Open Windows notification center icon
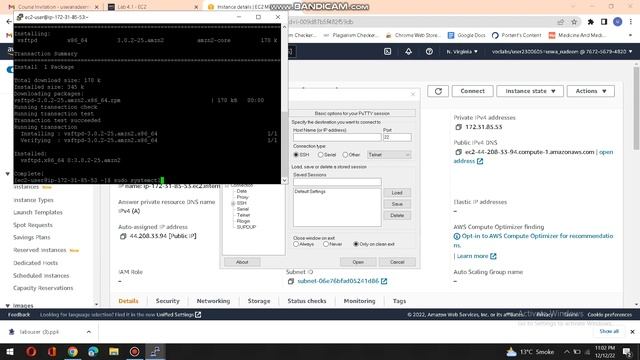The height and width of the screenshot is (360, 640). pos(627,351)
